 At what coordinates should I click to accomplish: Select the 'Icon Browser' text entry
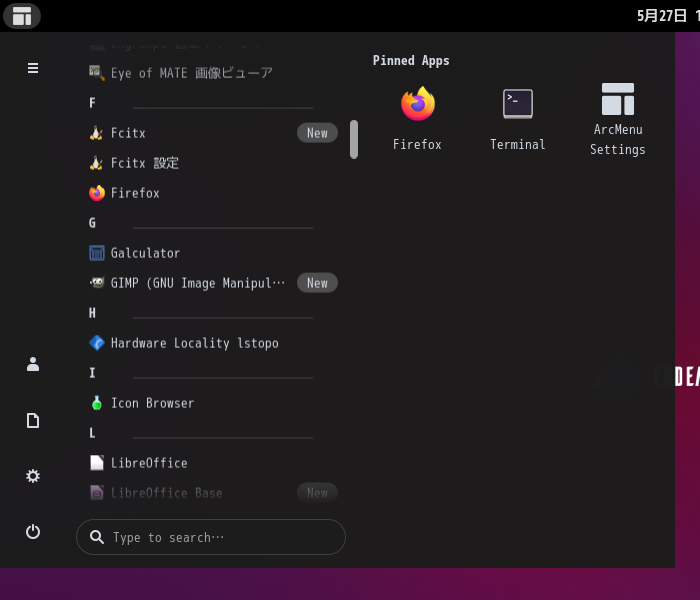coord(152,403)
